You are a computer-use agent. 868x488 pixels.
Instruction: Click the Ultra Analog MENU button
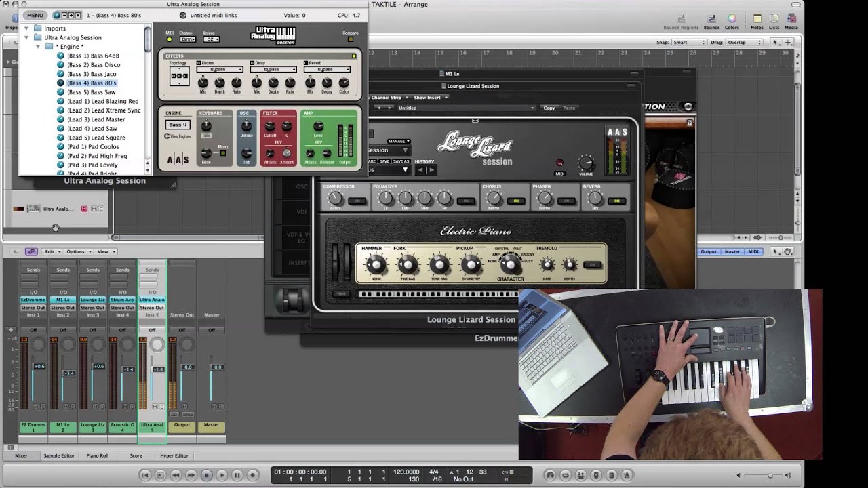click(x=35, y=15)
